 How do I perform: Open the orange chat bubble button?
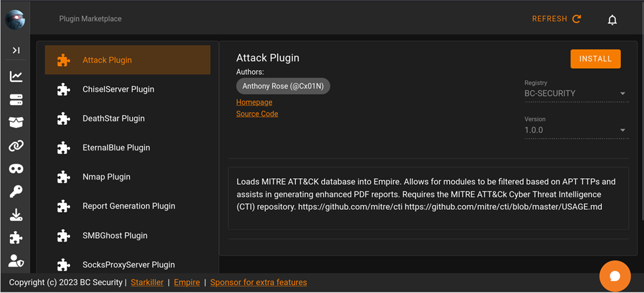[614, 276]
